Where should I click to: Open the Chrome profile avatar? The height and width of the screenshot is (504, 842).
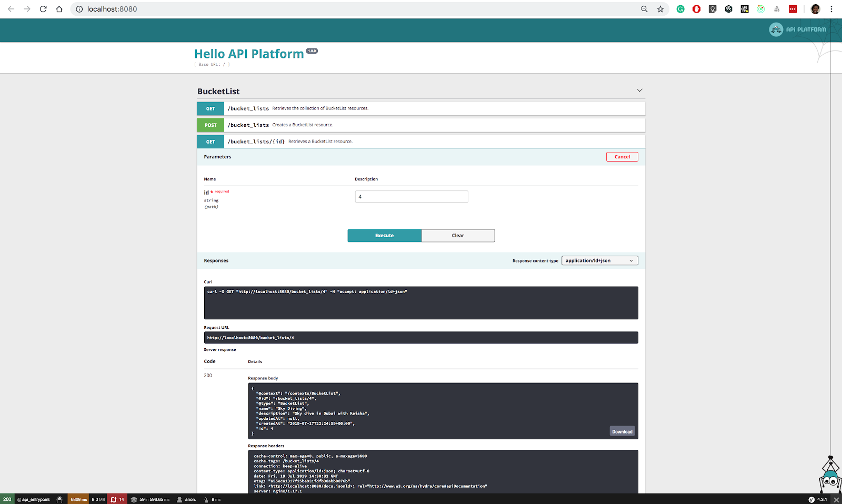[x=816, y=9]
